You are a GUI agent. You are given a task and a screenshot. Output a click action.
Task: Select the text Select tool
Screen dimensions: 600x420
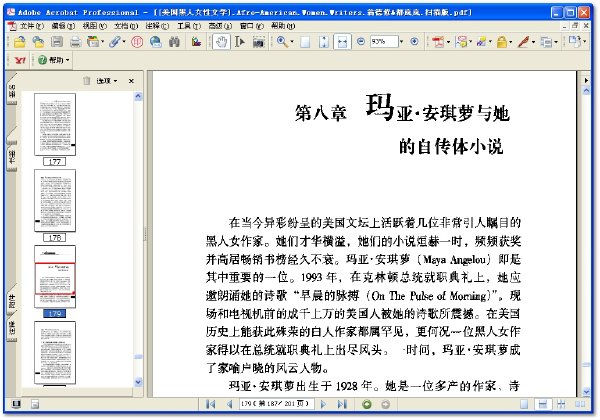click(x=239, y=43)
